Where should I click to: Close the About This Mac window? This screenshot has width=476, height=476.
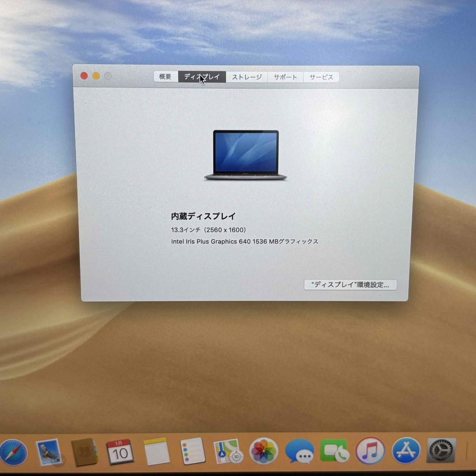tap(84, 76)
